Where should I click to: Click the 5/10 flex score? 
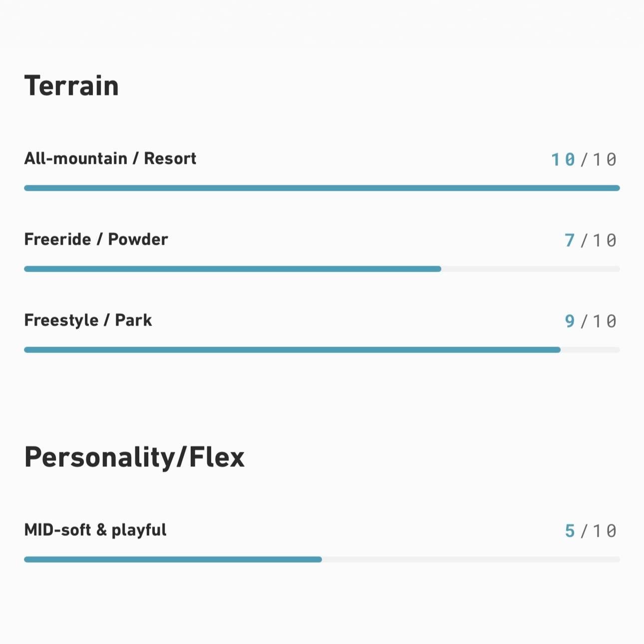[x=591, y=531]
